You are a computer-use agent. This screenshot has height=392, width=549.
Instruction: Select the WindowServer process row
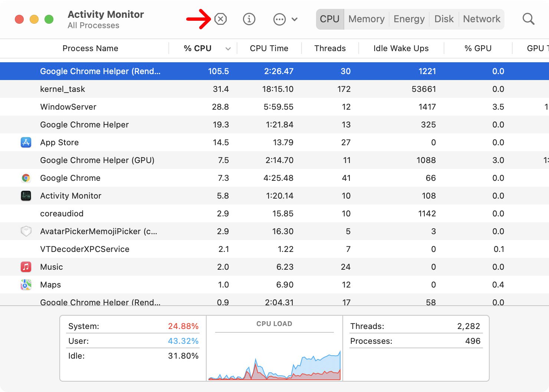[x=274, y=107]
